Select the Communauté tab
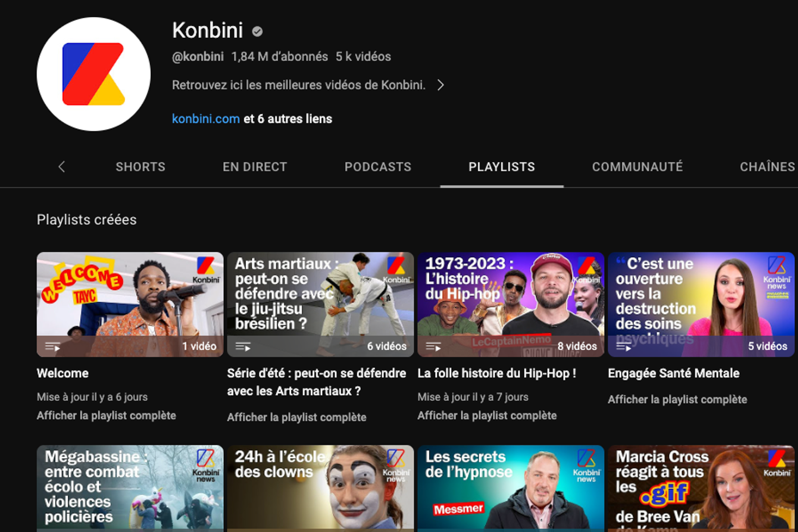This screenshot has height=532, width=798. [x=637, y=167]
